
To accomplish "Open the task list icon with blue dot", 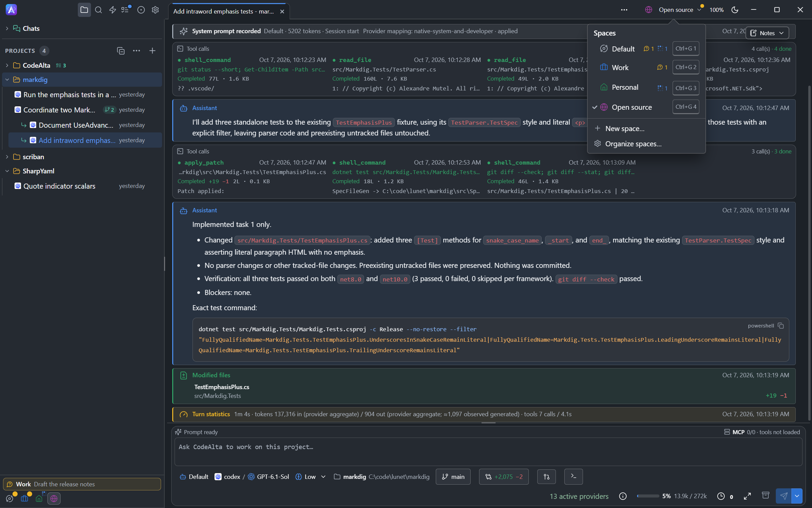I will pyautogui.click(x=126, y=10).
